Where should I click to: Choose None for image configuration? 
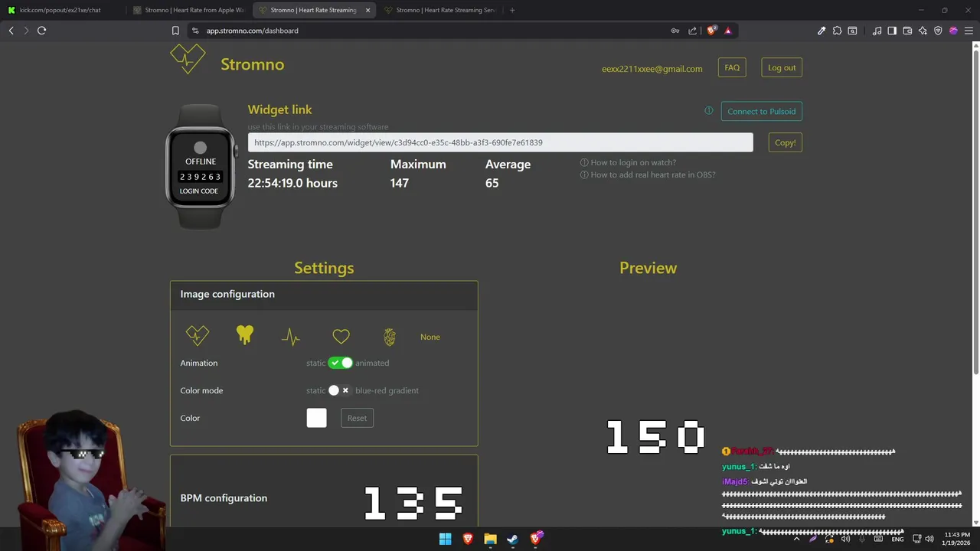[x=430, y=337]
